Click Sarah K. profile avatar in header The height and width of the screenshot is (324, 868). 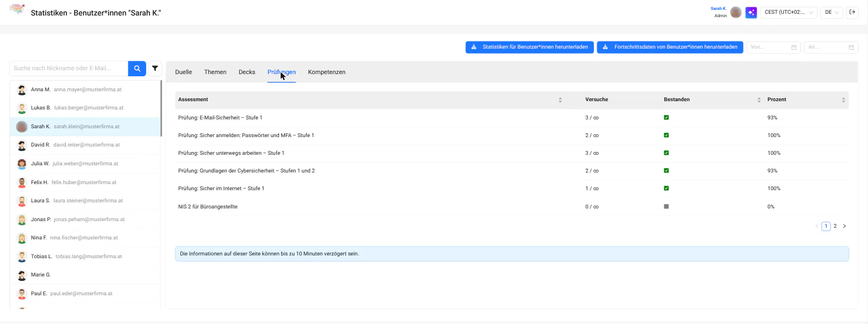click(x=736, y=12)
